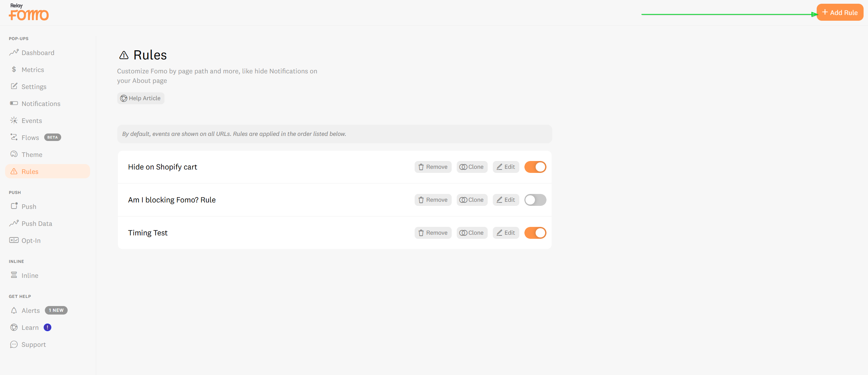Click the Theme palette icon
This screenshot has height=375, width=868.
(14, 154)
